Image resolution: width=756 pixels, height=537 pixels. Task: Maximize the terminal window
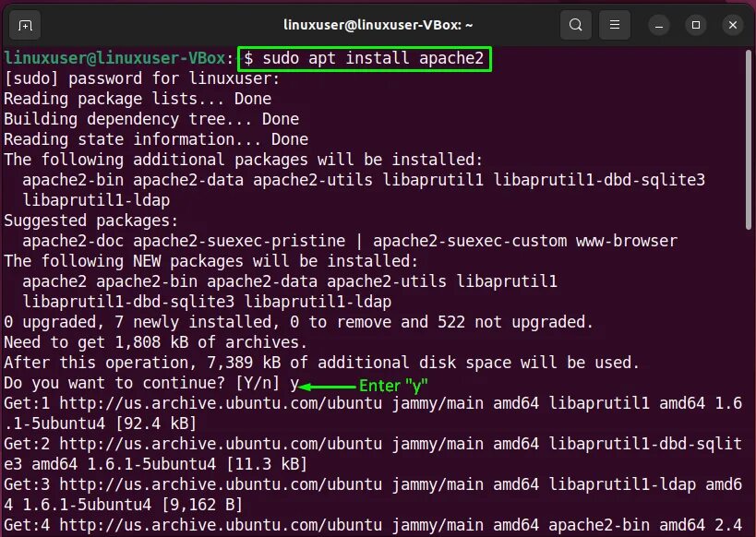pos(696,25)
